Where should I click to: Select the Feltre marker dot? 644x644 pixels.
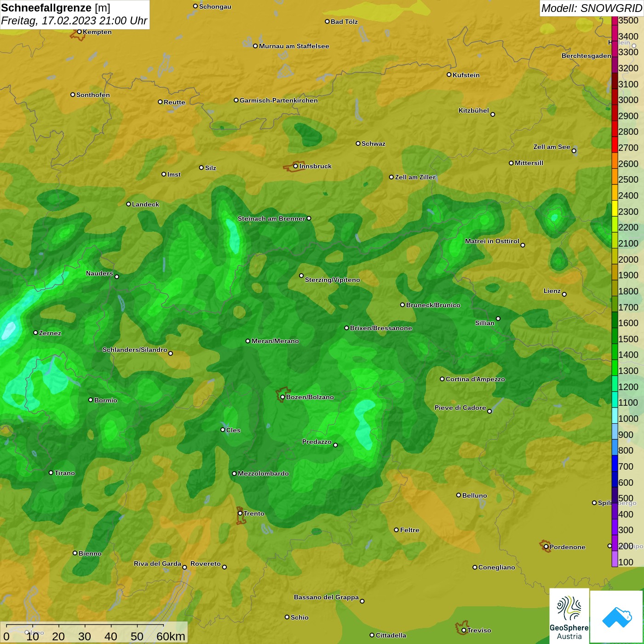396,530
